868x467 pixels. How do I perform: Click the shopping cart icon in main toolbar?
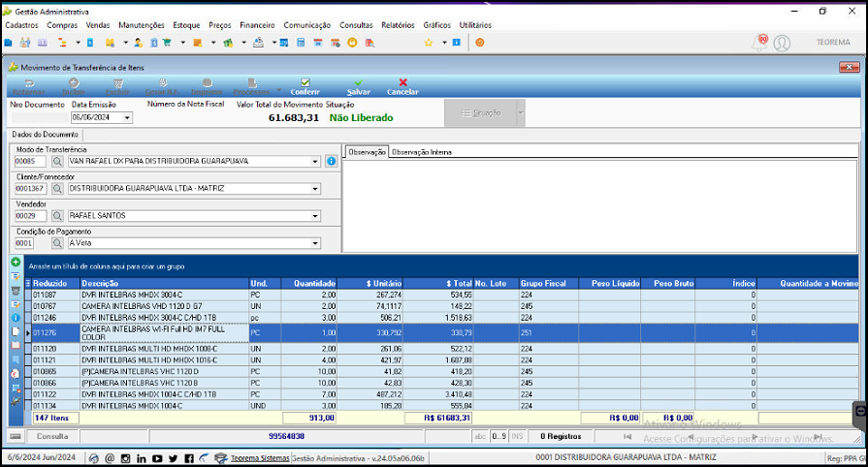pyautogui.click(x=167, y=42)
